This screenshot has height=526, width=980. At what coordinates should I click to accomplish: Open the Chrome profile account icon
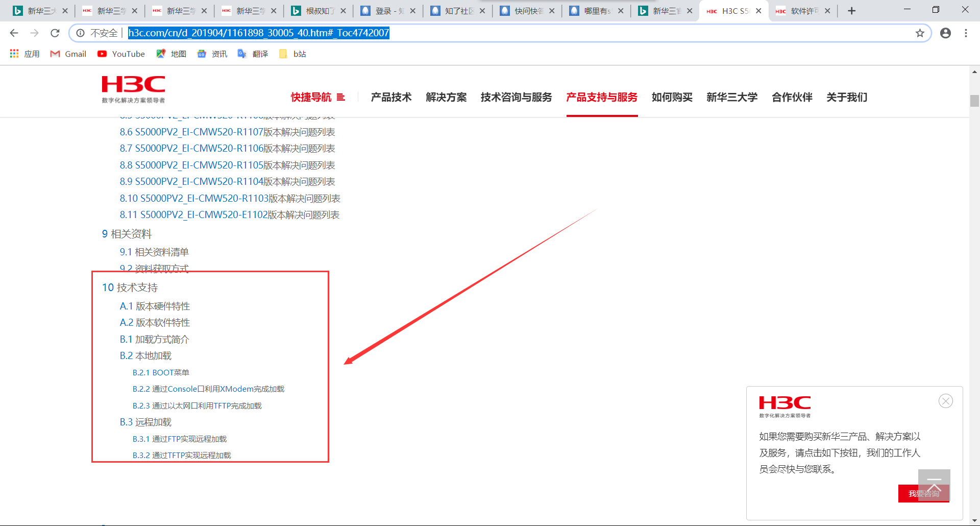coord(945,33)
